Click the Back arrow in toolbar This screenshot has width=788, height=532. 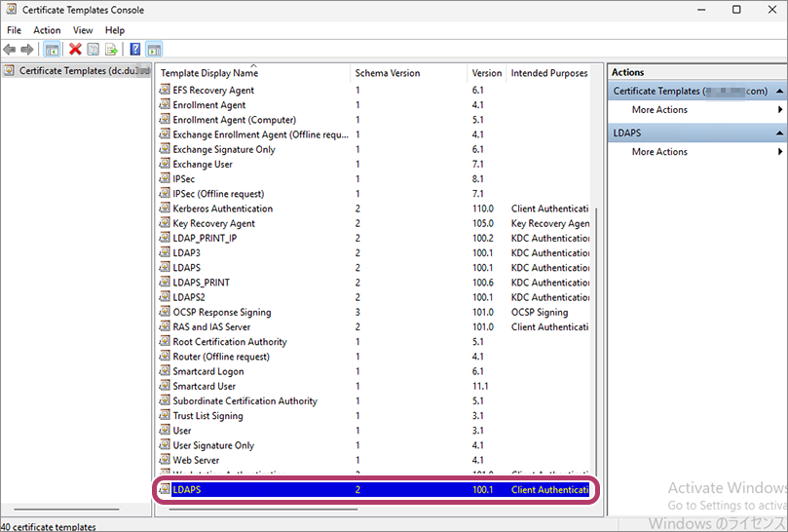pos(10,49)
